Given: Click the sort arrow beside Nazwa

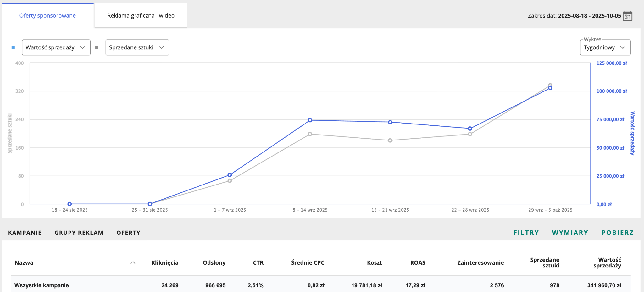Looking at the screenshot, I should 133,263.
